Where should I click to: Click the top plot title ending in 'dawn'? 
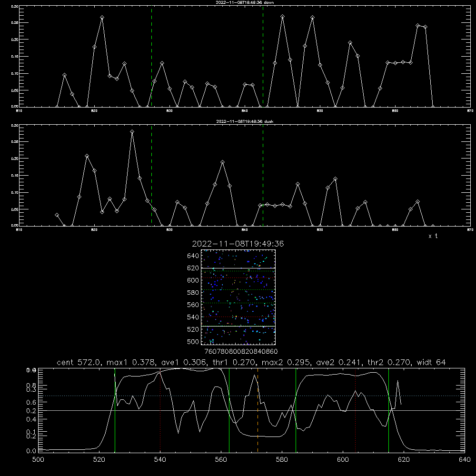pos(245,2)
